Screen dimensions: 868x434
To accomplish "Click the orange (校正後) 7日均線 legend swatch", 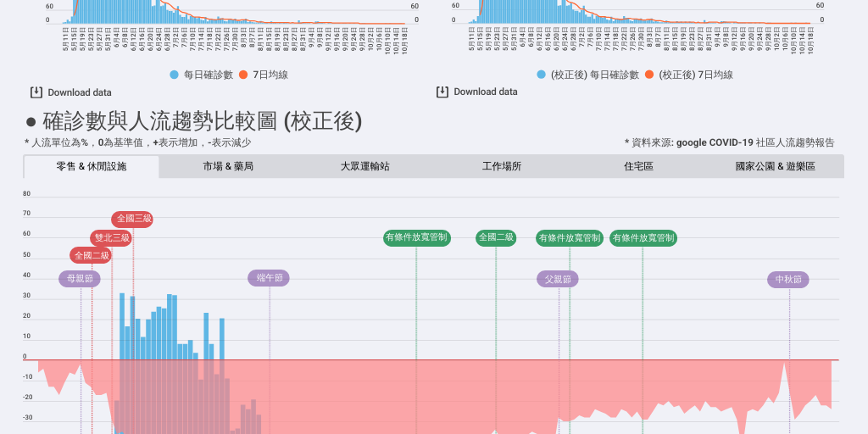I will coord(650,75).
